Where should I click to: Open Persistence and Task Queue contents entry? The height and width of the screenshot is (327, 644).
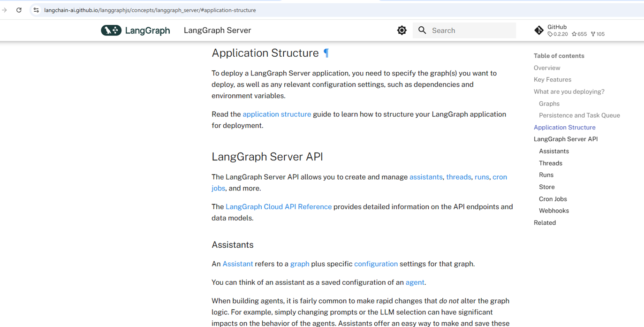point(579,115)
